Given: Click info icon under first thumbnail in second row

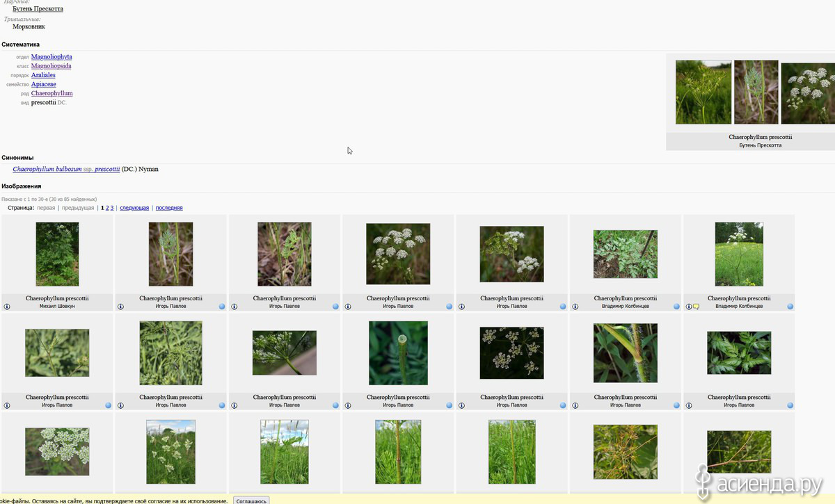Looking at the screenshot, I should tap(7, 405).
